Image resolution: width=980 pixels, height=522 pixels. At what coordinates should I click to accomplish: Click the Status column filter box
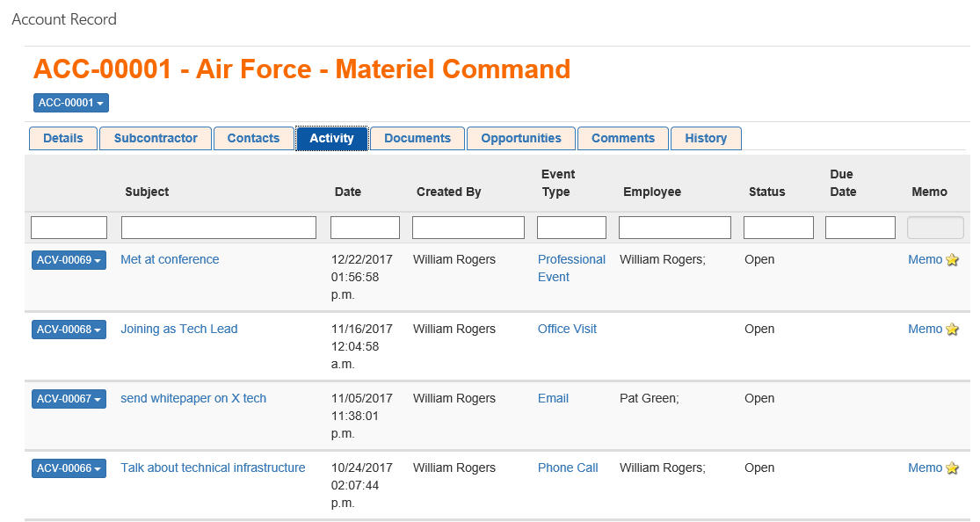pyautogui.click(x=778, y=228)
